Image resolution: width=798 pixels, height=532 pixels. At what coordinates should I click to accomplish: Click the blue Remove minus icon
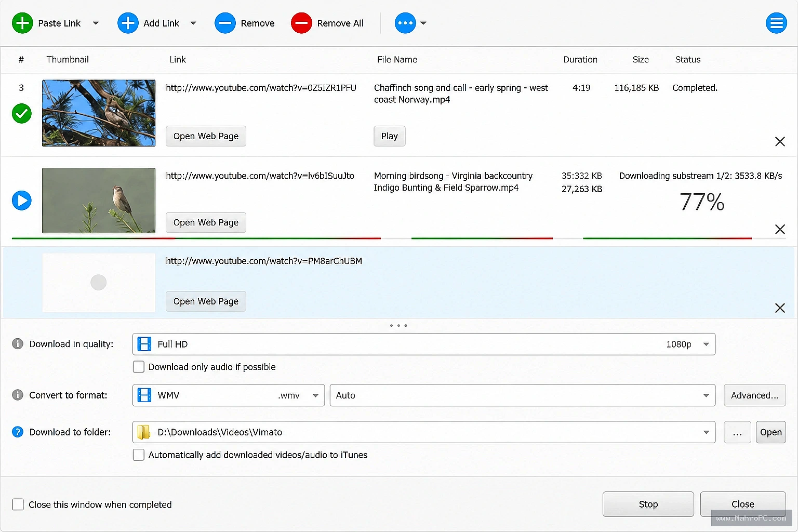pos(225,23)
